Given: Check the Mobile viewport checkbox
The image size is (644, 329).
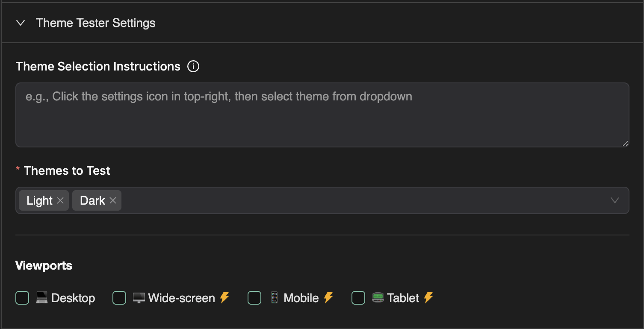Looking at the screenshot, I should (254, 298).
